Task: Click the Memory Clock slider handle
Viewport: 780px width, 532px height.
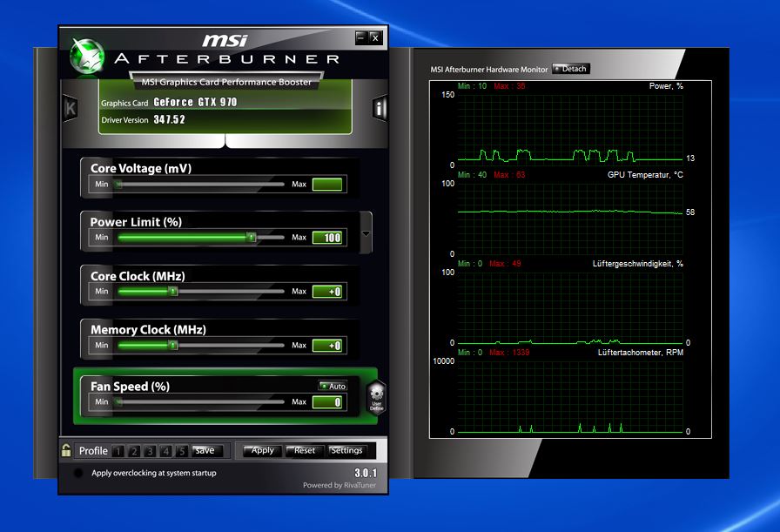Action: coord(172,345)
